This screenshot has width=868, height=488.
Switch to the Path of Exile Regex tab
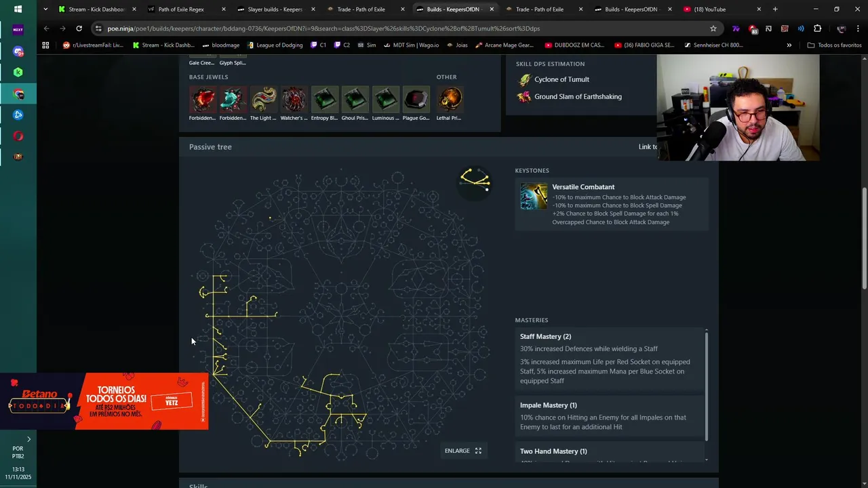186,9
